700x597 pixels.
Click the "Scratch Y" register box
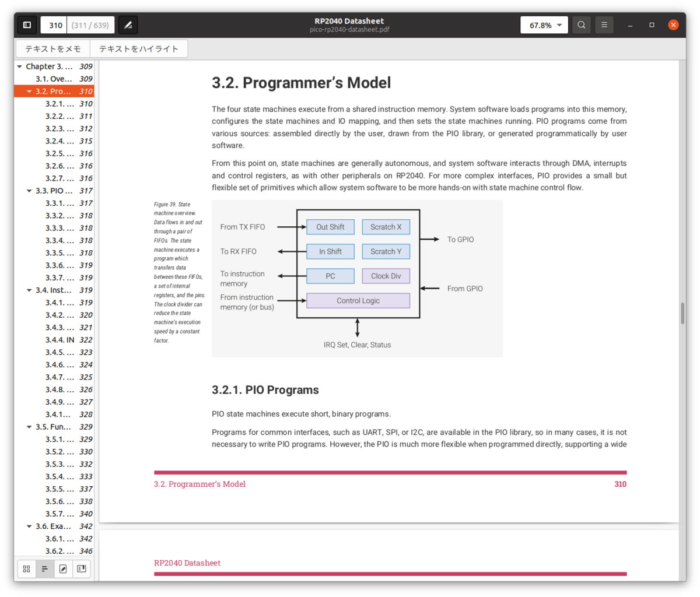tap(386, 251)
